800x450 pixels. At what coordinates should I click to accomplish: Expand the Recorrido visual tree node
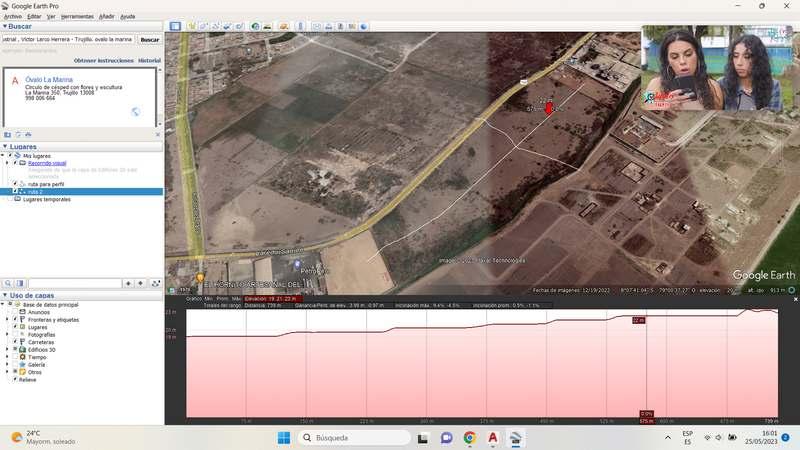(8, 163)
